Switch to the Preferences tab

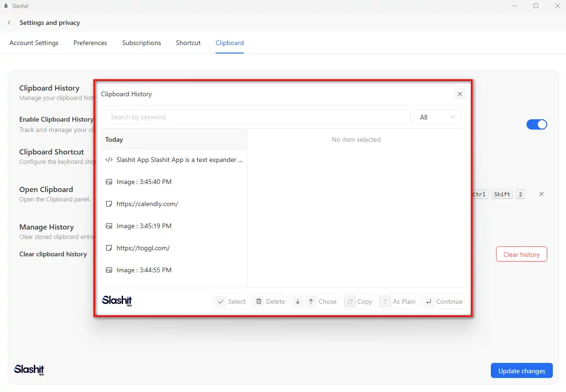(90, 43)
